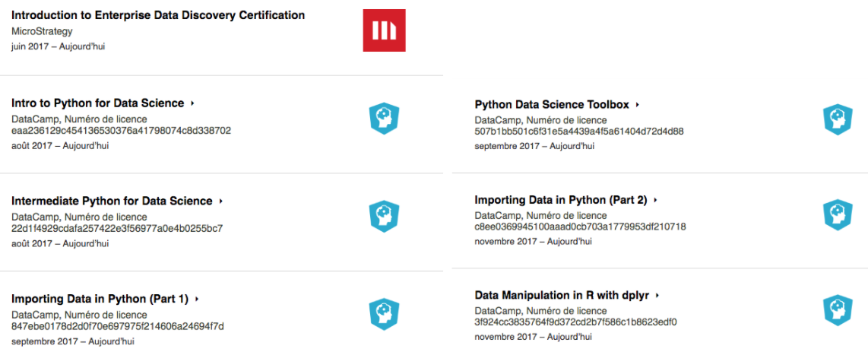
Task: Open Python Data Science Toolbox title
Action: pos(552,105)
